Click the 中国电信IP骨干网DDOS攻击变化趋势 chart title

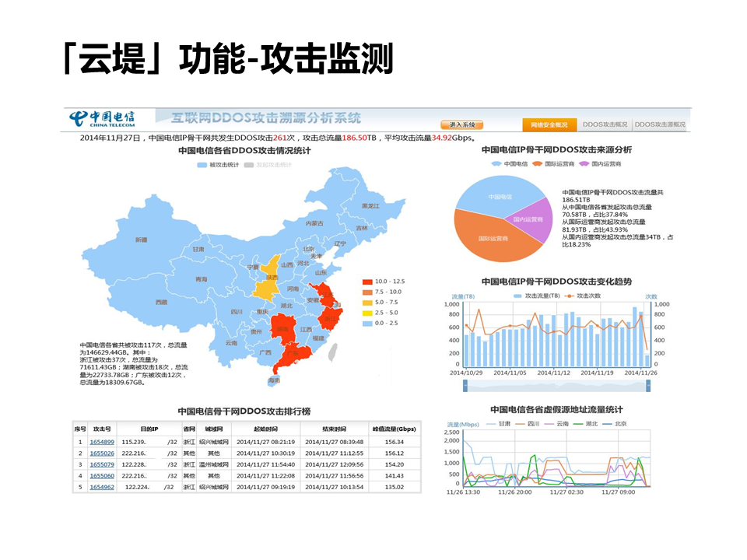tap(556, 282)
